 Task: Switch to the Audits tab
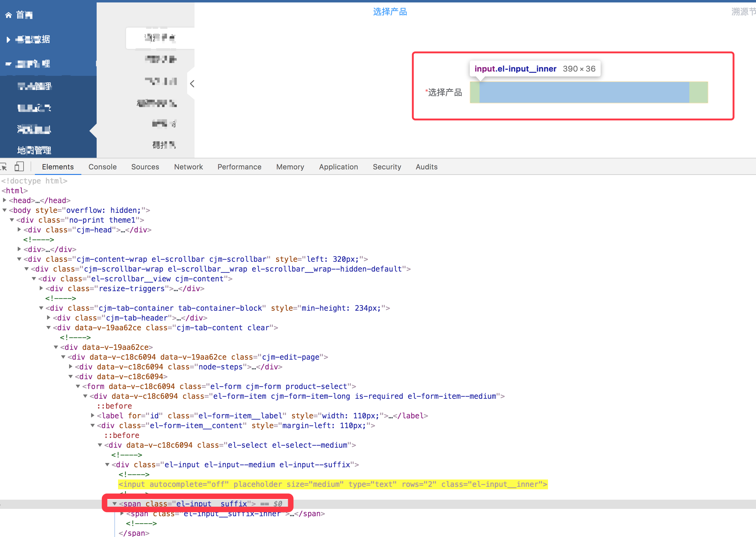click(426, 167)
